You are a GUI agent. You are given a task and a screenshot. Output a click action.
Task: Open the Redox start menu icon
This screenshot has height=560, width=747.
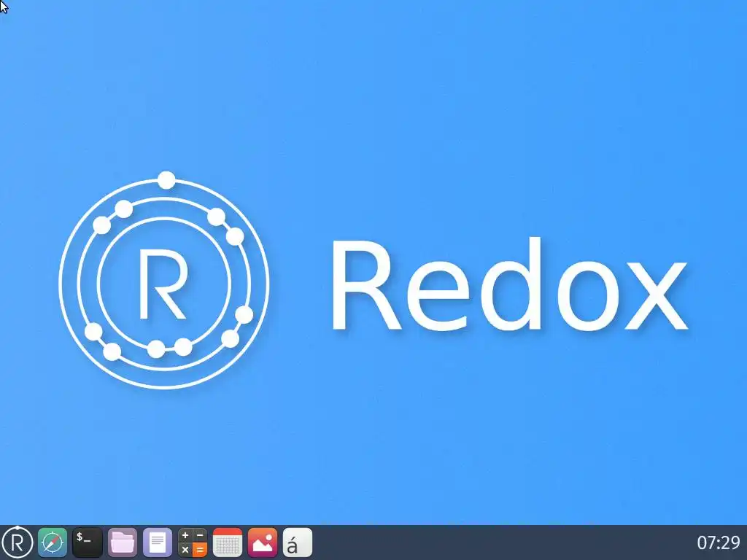coord(18,542)
